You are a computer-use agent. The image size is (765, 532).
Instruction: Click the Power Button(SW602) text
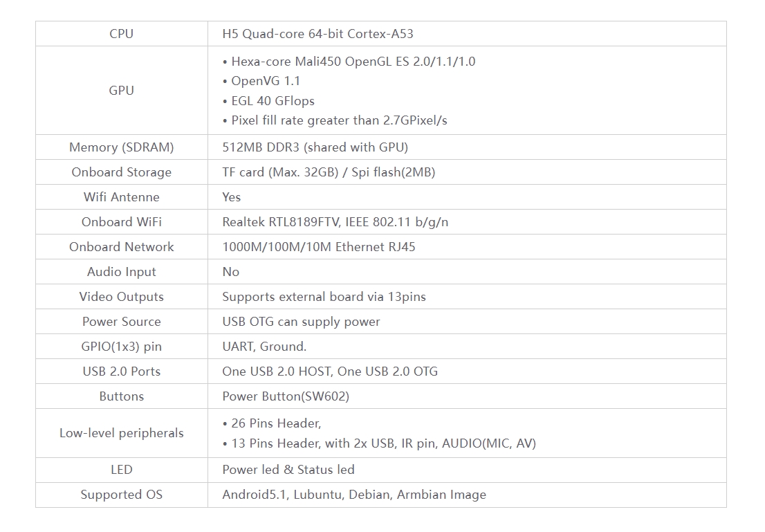click(x=285, y=396)
